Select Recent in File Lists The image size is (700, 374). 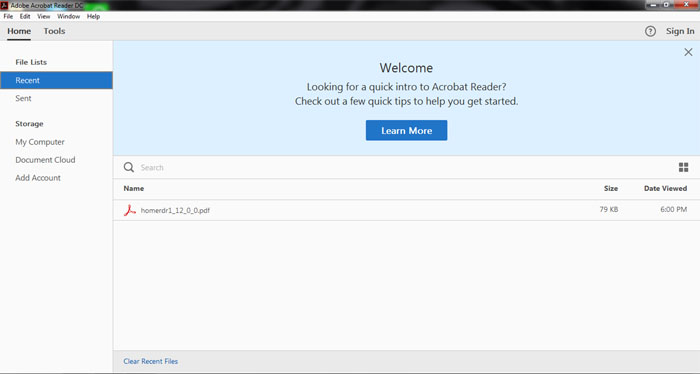tap(56, 80)
